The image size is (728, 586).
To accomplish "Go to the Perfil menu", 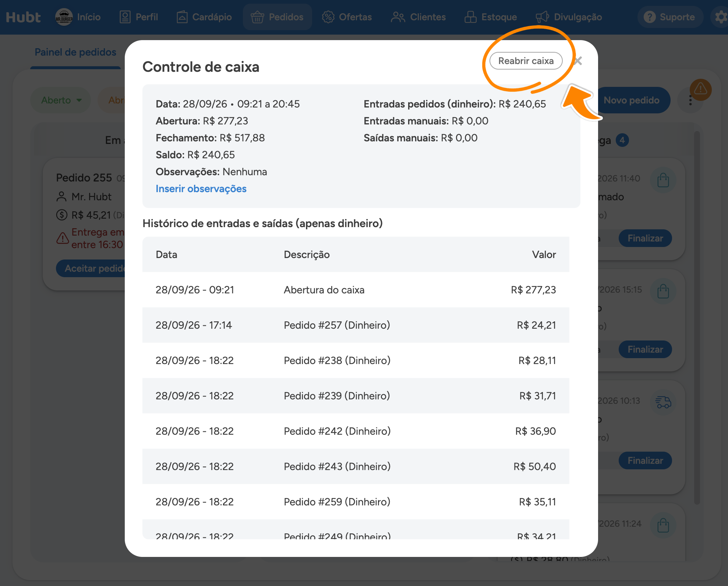I will point(139,17).
